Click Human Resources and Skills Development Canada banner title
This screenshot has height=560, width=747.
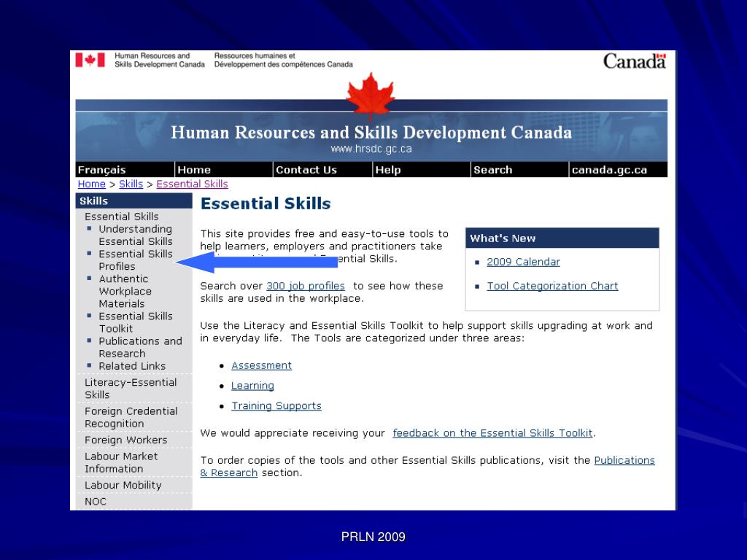point(371,133)
